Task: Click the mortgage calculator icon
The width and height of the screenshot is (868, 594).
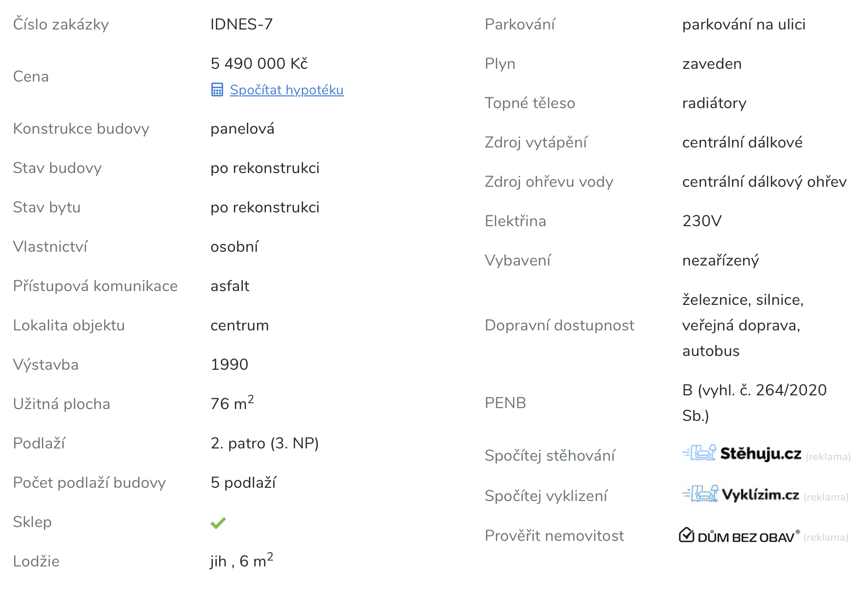Action: point(217,89)
